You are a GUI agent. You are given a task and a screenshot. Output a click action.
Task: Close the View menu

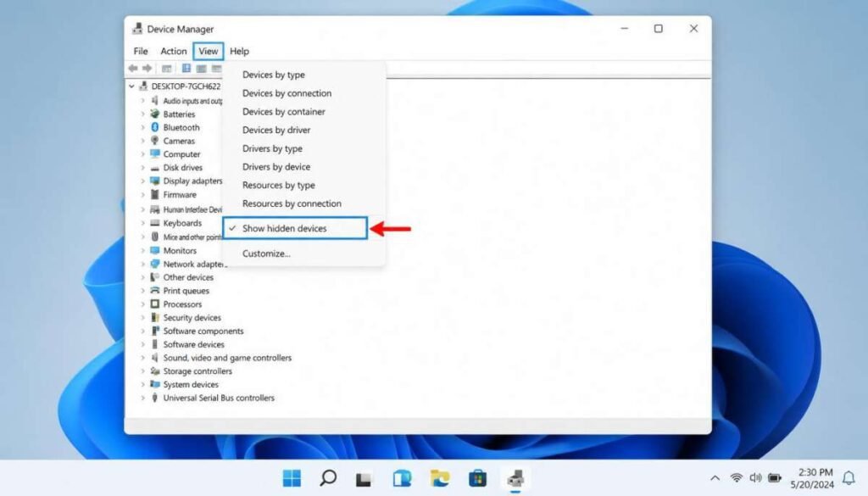[209, 51]
